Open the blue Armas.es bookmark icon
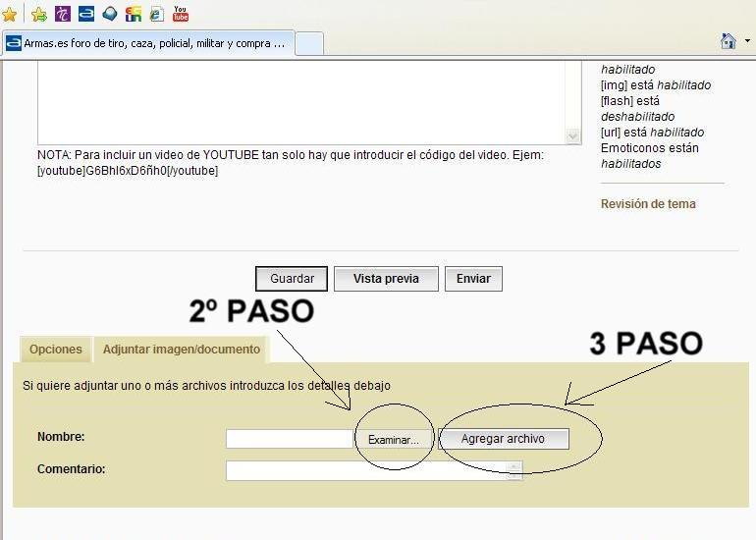 [86, 14]
